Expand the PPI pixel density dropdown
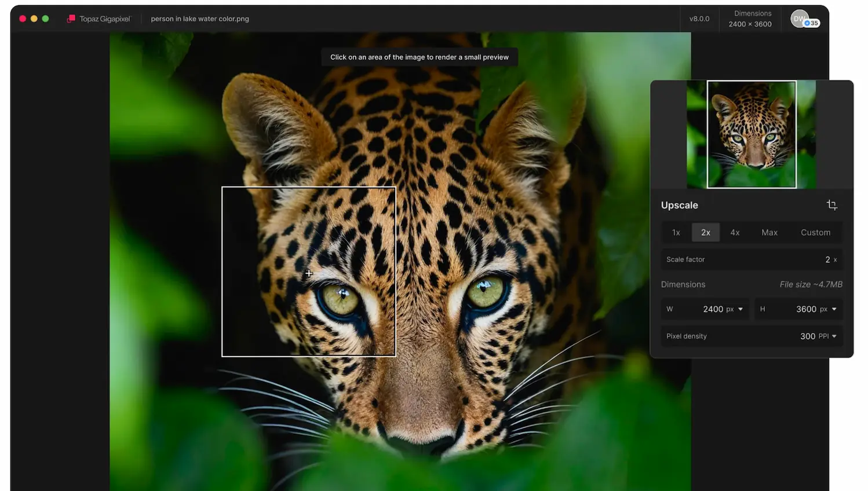This screenshot has width=868, height=491. pos(827,336)
